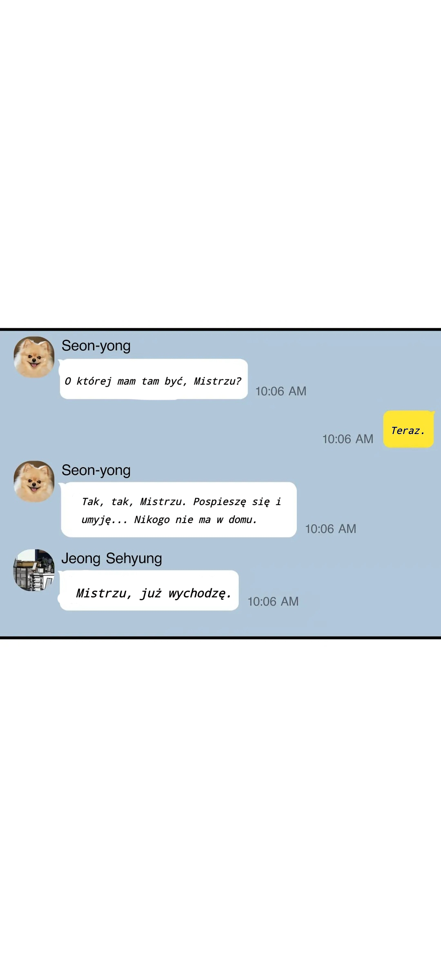Click the word "Mistrzu?" in the first message

[218, 381]
